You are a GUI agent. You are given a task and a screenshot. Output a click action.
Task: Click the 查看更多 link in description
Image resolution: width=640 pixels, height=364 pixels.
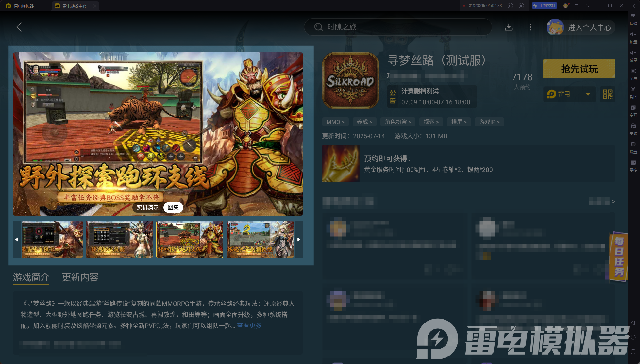coord(249,326)
